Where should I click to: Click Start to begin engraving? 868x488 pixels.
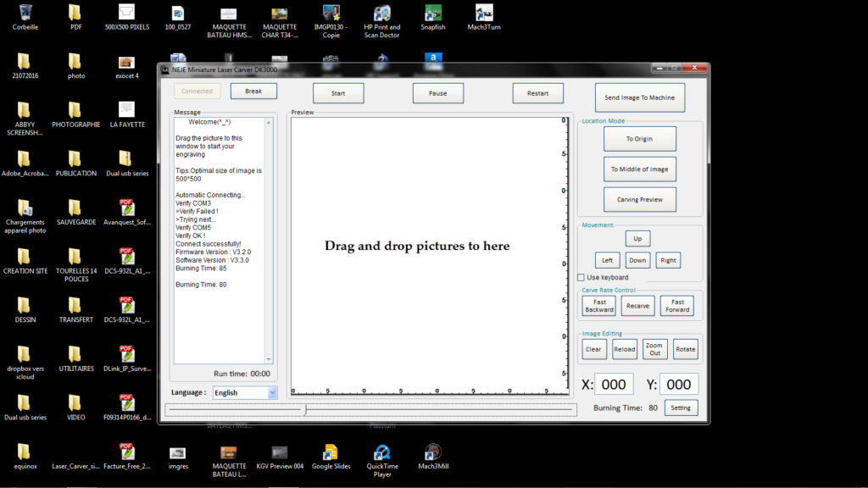click(338, 93)
